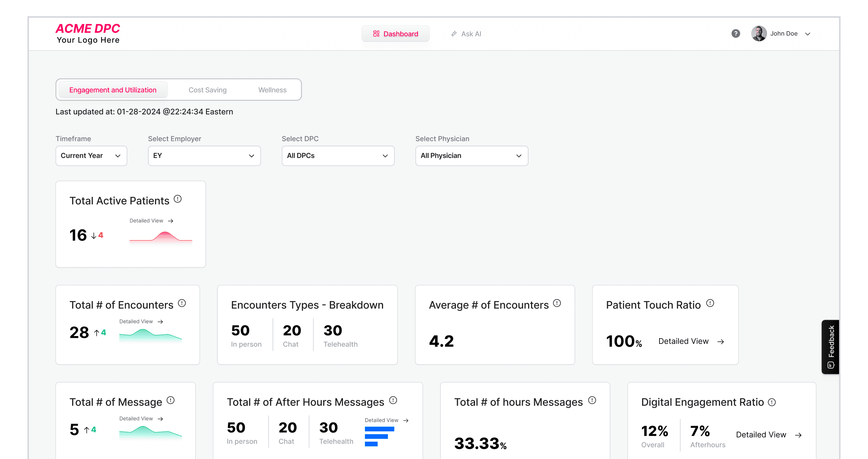
Task: Open the Ask AI page
Action: [466, 34]
